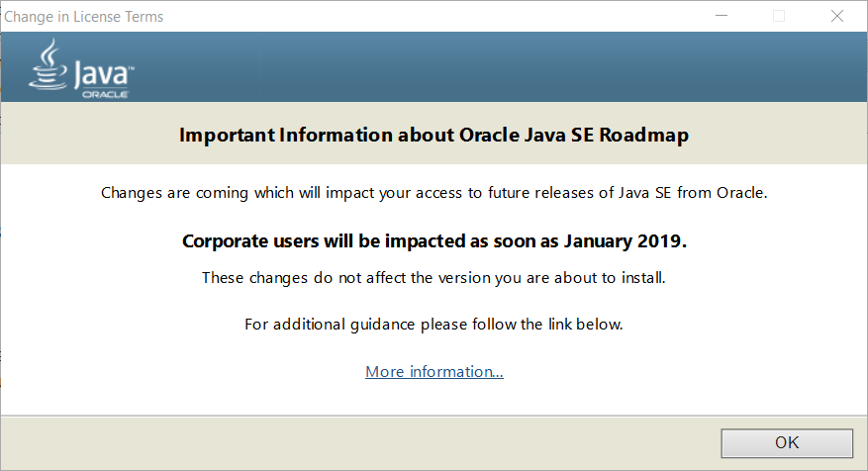Click the text about version being installed
The height and width of the screenshot is (471, 868).
point(434,277)
